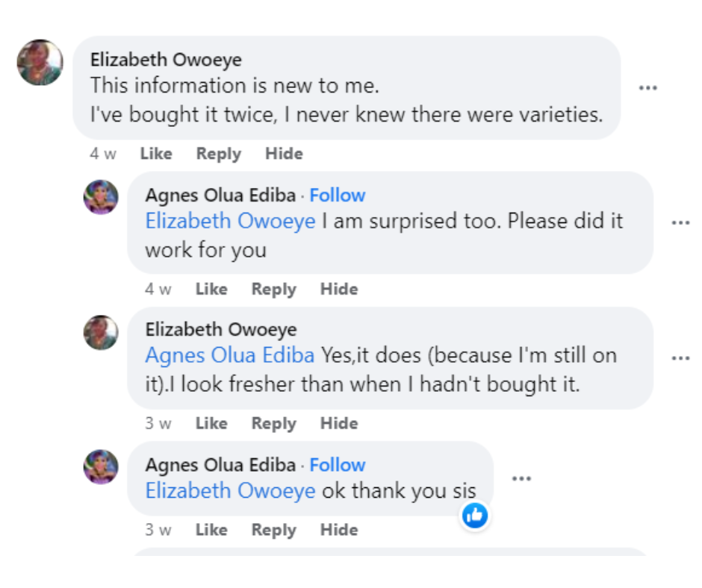Open options menu for Elizabeth's top comment
Image resolution: width=702 pixels, height=588 pixels.
coord(647,88)
